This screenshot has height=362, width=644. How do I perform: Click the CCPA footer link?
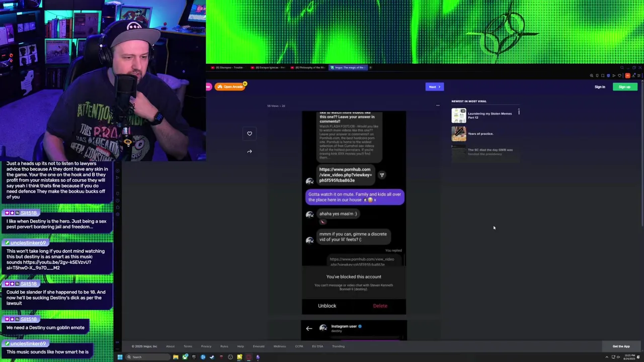click(299, 346)
